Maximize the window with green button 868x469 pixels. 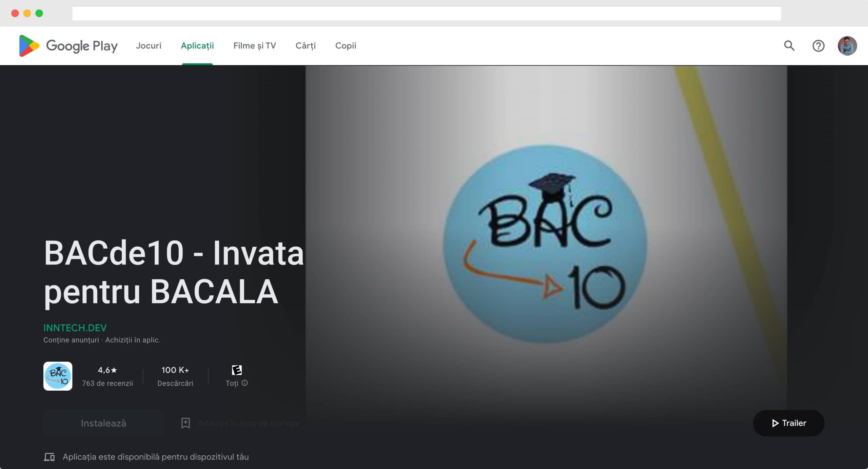39,13
